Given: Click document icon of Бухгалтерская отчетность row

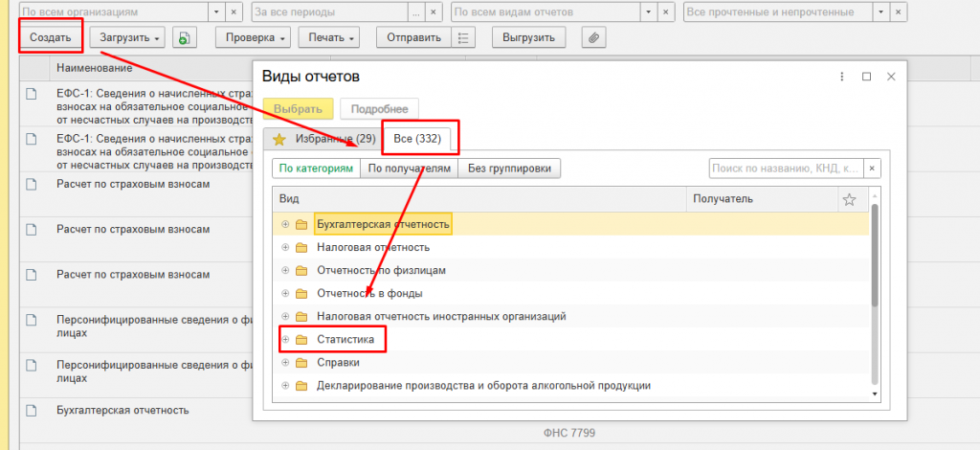Looking at the screenshot, I should coord(32,411).
